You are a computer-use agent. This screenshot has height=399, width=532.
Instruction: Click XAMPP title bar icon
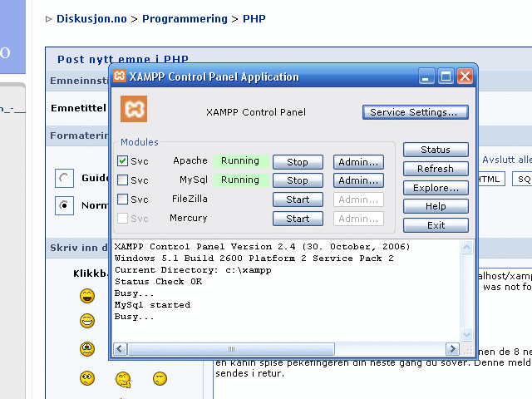(120, 76)
